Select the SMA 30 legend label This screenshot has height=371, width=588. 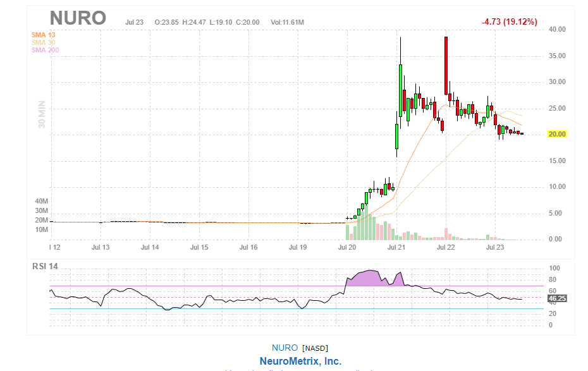coord(43,42)
